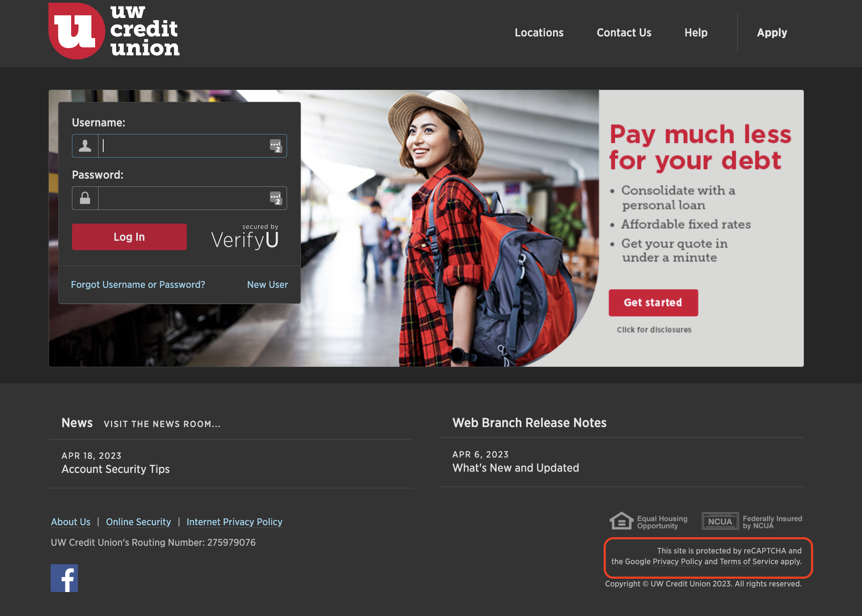Screen dimensions: 862x616
Task: Open the Internet Privacy Policy footer link
Action: click(234, 522)
